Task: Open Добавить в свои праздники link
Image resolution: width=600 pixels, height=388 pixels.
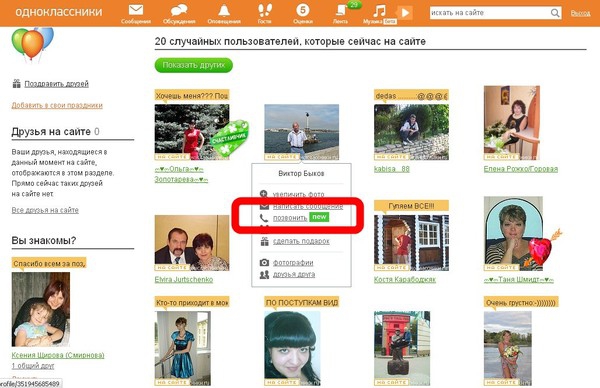Action: coord(57,105)
